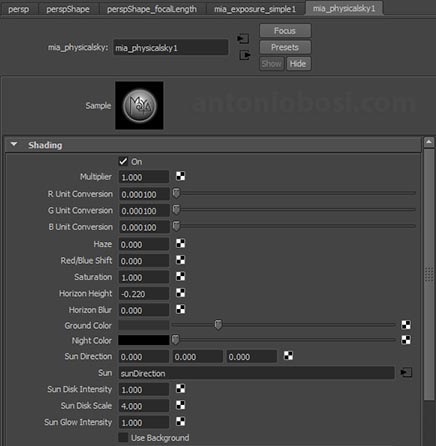
Task: Click the second Sun Direction value field
Action: [x=198, y=356]
